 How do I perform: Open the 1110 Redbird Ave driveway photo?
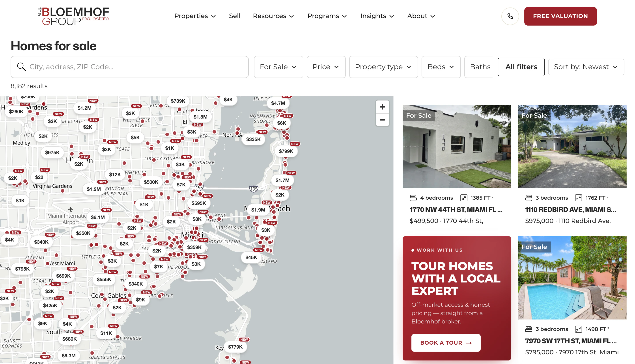572,147
